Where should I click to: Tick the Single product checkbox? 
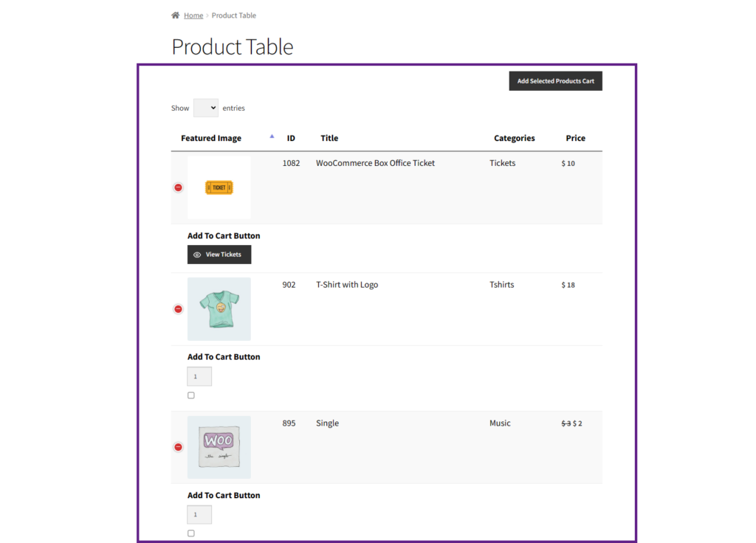(x=191, y=533)
